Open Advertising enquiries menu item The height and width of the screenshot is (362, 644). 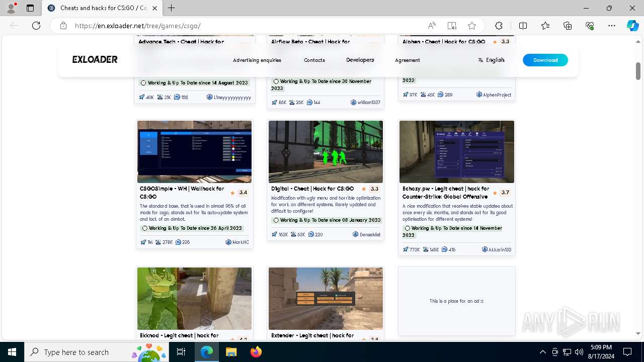[257, 60]
